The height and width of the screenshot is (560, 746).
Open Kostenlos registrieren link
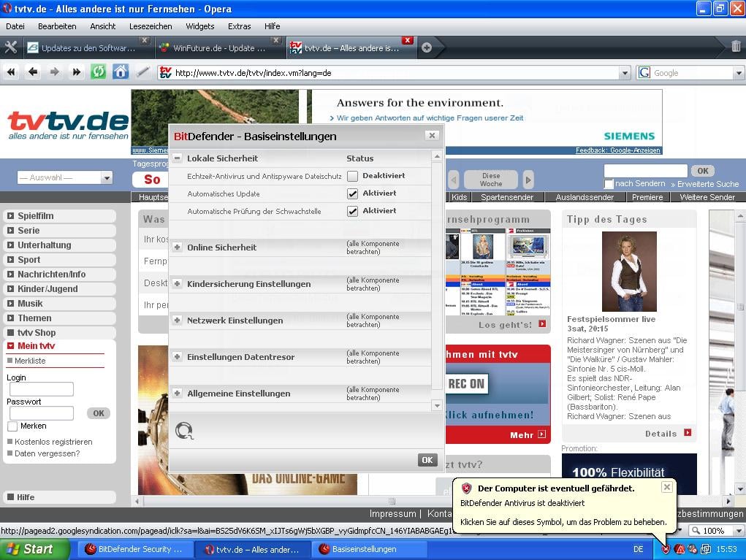53,442
